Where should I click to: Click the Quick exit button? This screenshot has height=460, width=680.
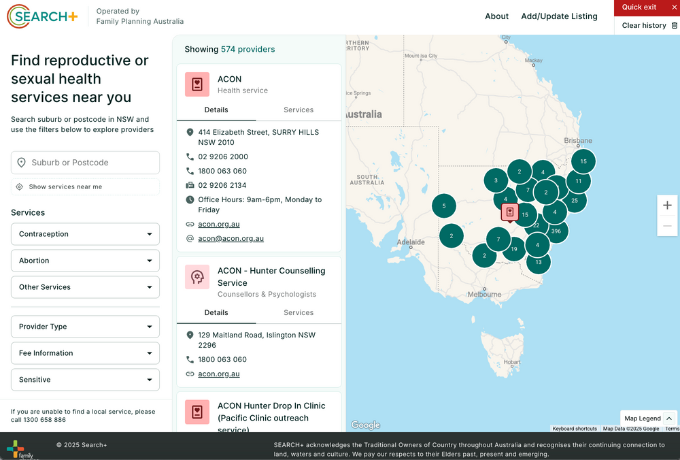pos(647,7)
